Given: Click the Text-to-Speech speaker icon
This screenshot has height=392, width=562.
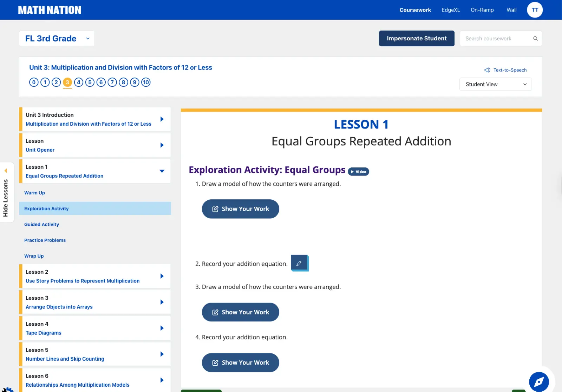Looking at the screenshot, I should [487, 70].
